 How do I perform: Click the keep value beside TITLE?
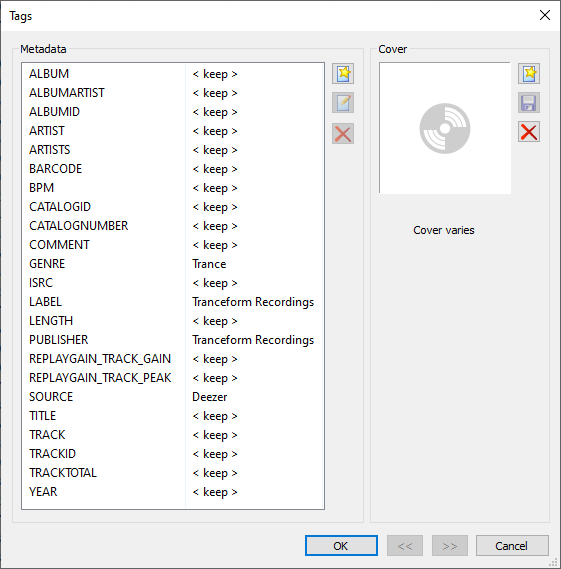215,416
